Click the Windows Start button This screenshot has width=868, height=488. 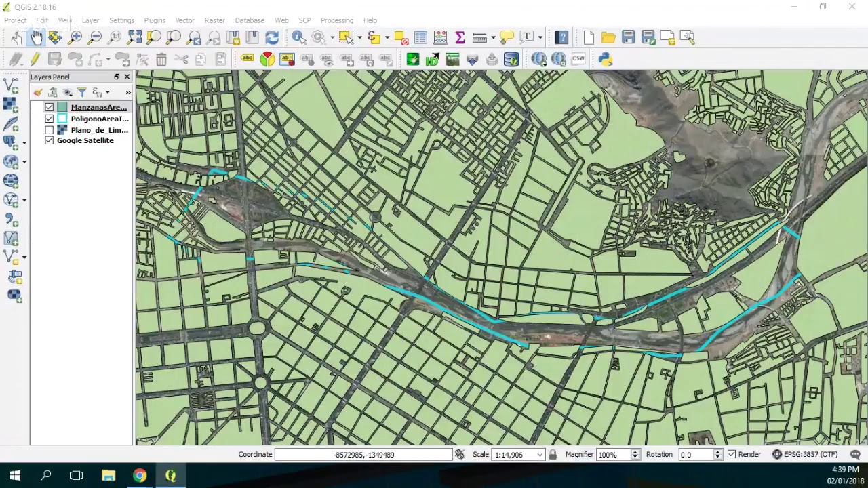coord(15,476)
